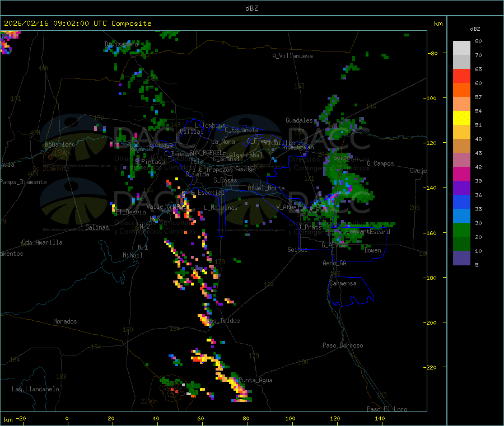Click the Punta_Agua place label
This screenshot has height=426, width=504.
(255, 380)
